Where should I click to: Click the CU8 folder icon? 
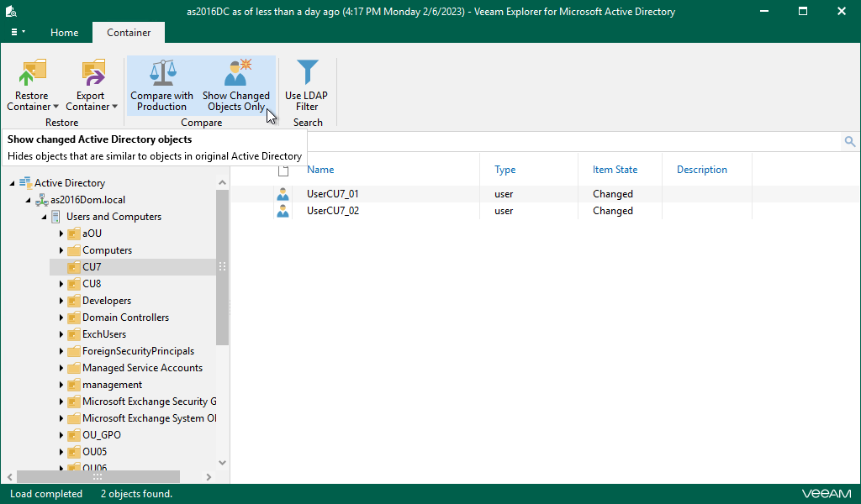74,284
